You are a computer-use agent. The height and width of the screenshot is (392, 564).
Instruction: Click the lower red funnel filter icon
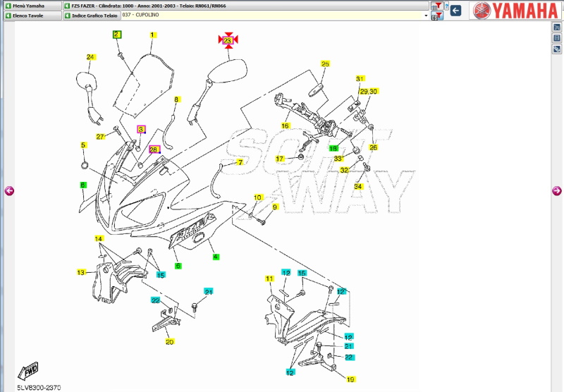coord(437,16)
